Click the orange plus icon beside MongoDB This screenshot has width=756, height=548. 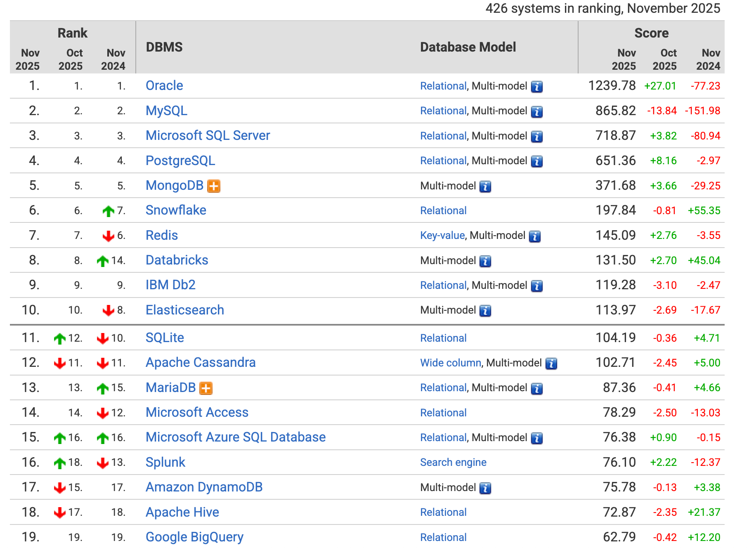tap(213, 186)
